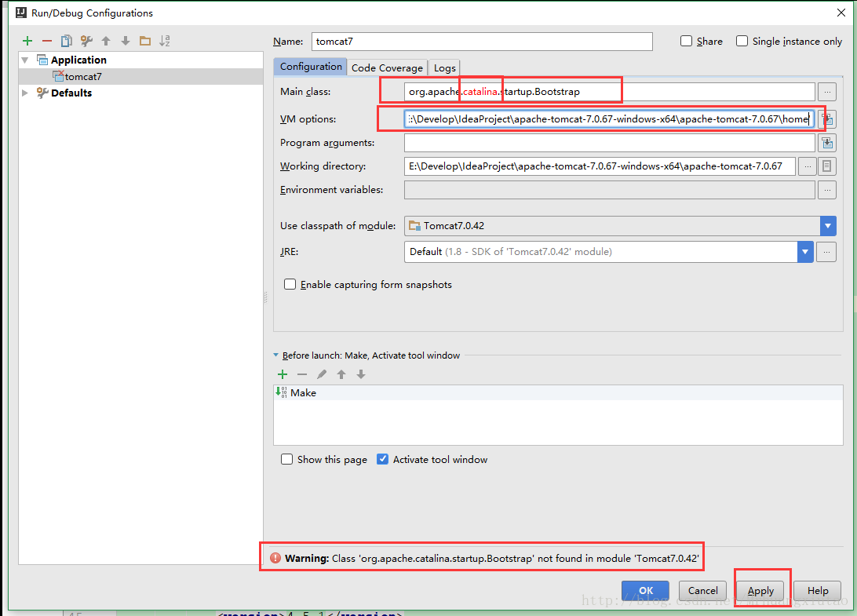Open edit defaults wrench icon
This screenshot has height=616, width=857.
click(86, 41)
